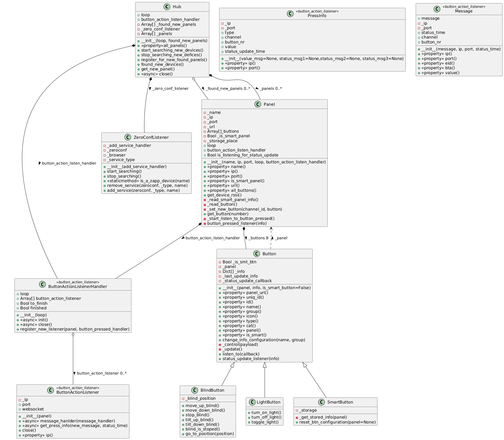Click get_new_panel() method
This screenshot has width=504, height=440.
[x=158, y=69]
